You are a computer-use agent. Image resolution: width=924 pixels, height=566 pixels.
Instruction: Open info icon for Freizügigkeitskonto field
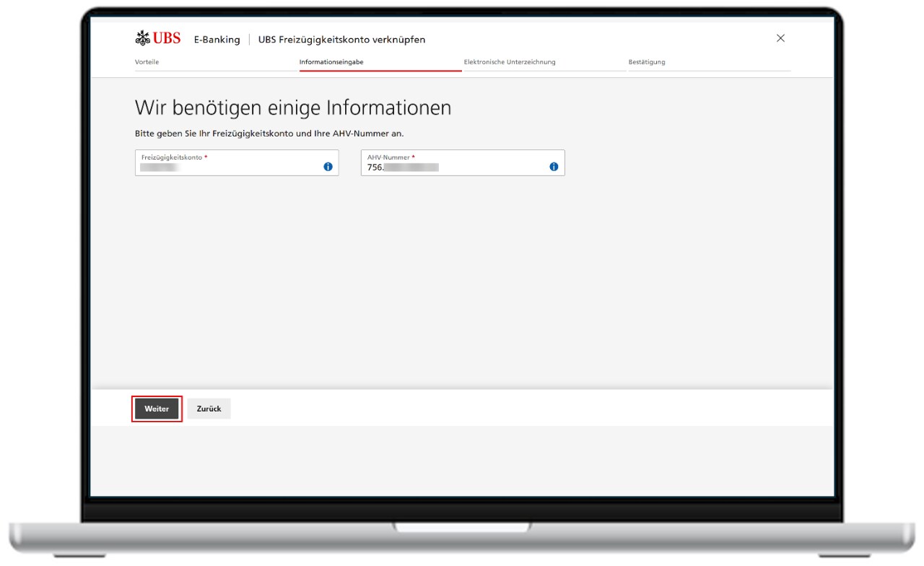[x=328, y=167]
